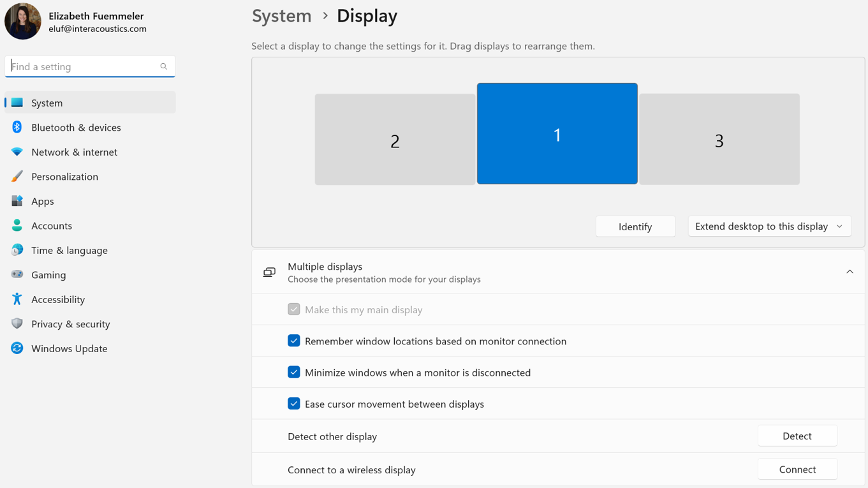The height and width of the screenshot is (488, 868).
Task: Click the Bluetooth & devices icon
Action: (x=17, y=127)
